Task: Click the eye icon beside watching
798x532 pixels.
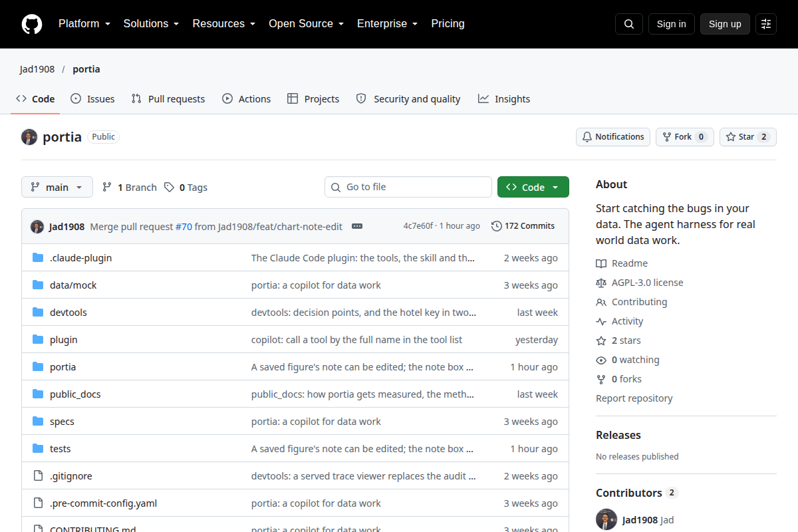Action: [x=601, y=360]
